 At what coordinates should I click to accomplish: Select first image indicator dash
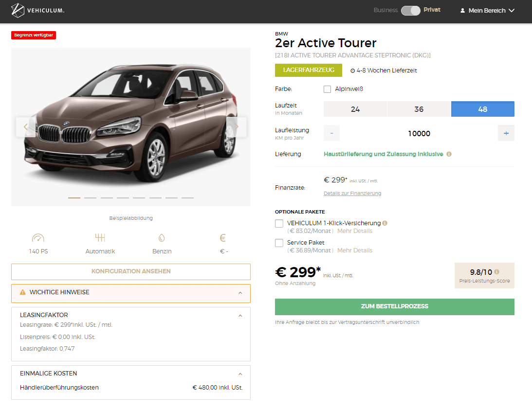74,198
